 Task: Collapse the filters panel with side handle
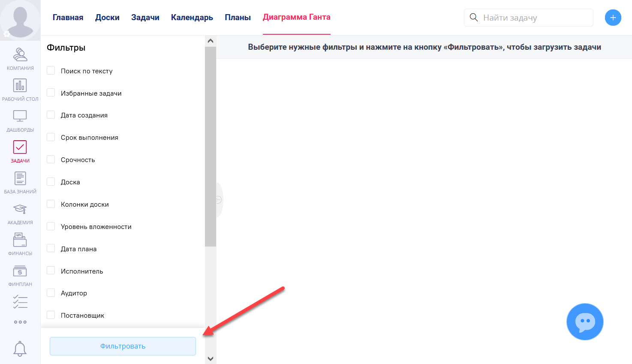tap(219, 200)
